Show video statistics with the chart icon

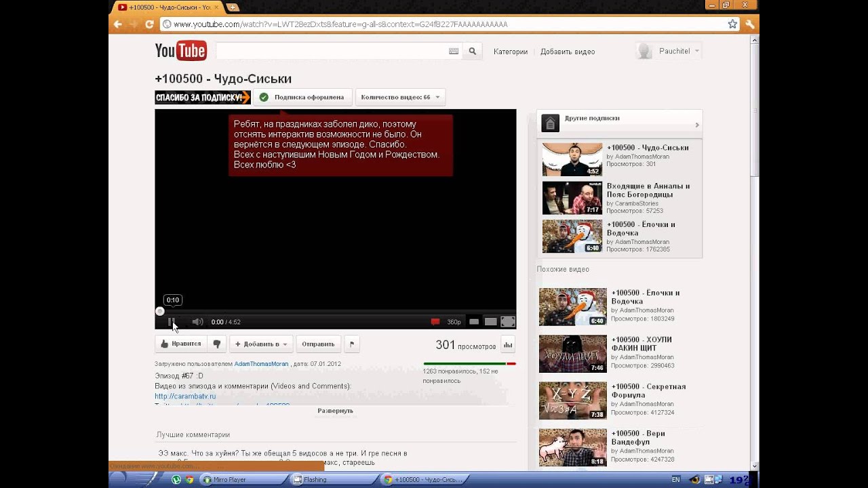[x=508, y=345]
